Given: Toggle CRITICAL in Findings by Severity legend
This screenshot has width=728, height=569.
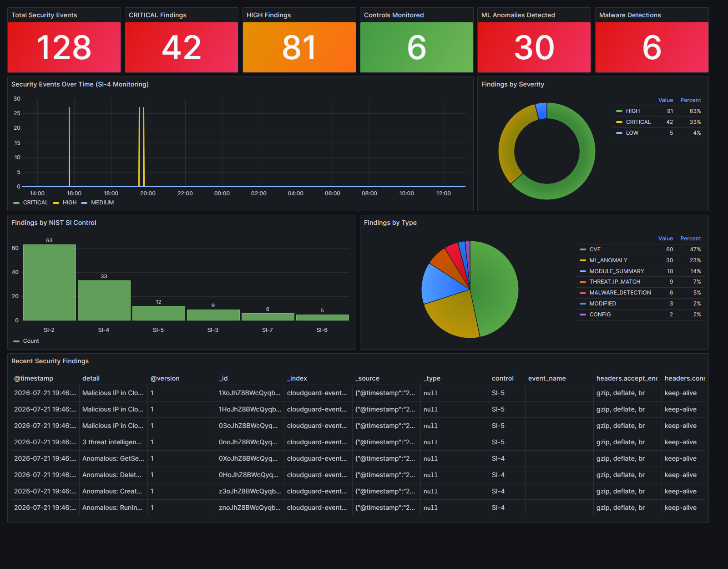Looking at the screenshot, I should pyautogui.click(x=638, y=122).
